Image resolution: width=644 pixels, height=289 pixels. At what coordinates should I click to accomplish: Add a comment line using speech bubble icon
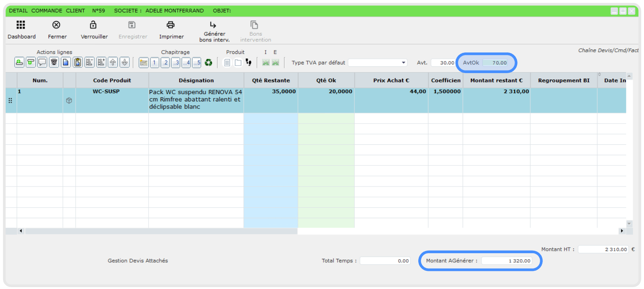point(43,63)
